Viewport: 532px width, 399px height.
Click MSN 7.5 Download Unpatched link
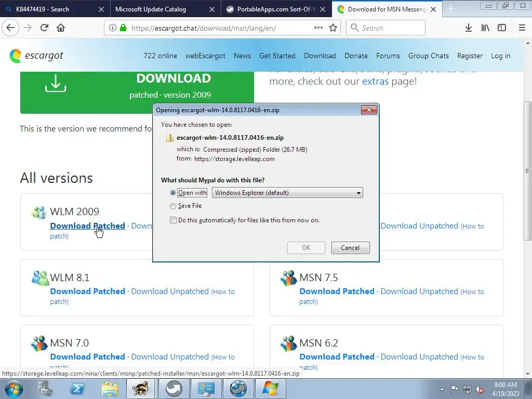coord(419,291)
